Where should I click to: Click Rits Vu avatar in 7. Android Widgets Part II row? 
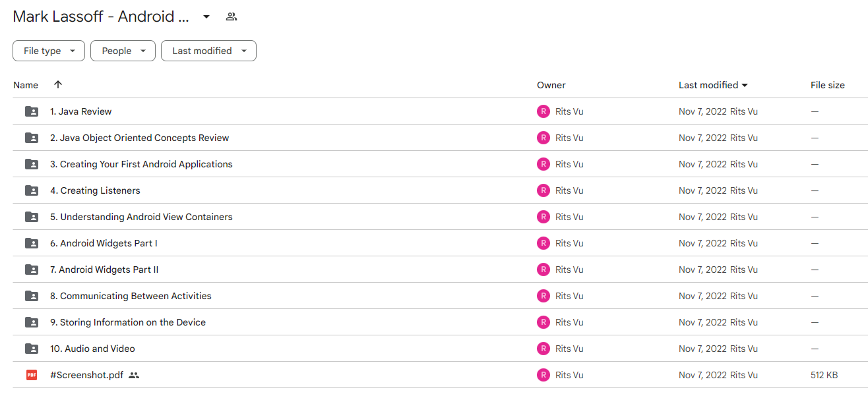click(x=543, y=270)
